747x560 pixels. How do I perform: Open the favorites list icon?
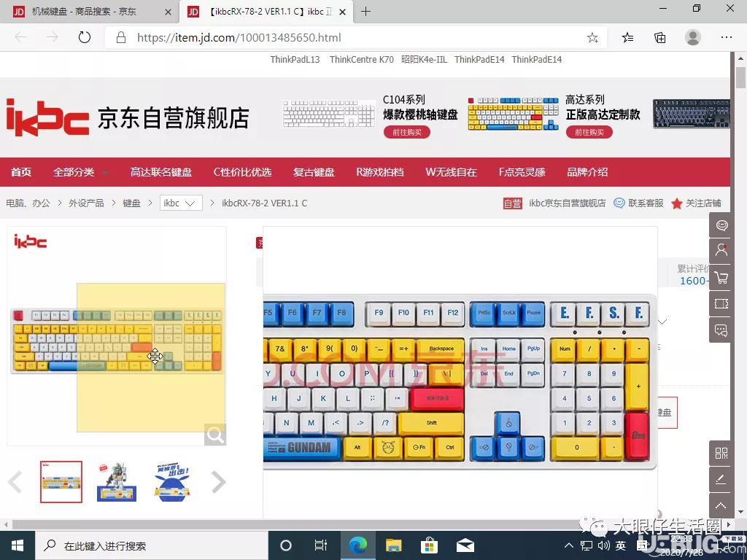[628, 38]
